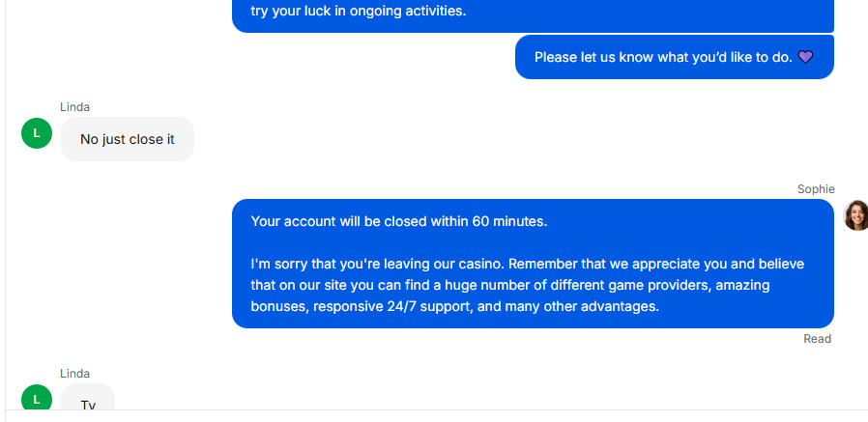Viewport: 868px width, 422px height.
Task: Click the "Linda" name above "No just close it"
Action: [74, 107]
